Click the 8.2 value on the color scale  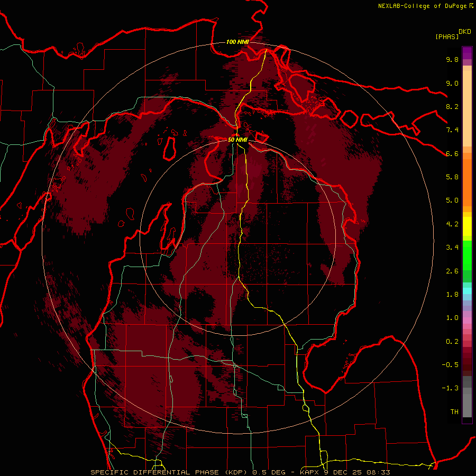point(452,106)
